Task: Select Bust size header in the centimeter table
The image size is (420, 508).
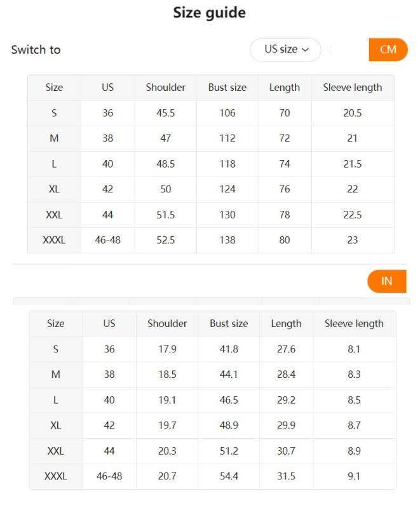Action: tap(227, 88)
